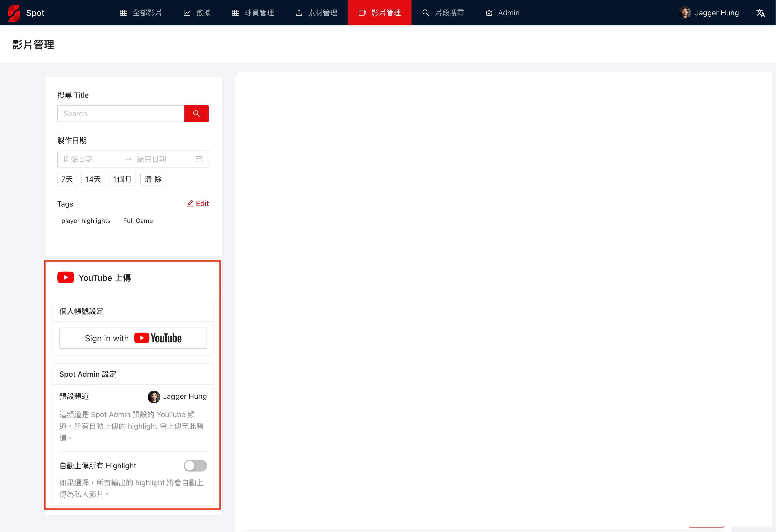Viewport: 776px width, 532px height.
Task: Click the YouTube 上傳 logo icon
Action: [x=66, y=278]
